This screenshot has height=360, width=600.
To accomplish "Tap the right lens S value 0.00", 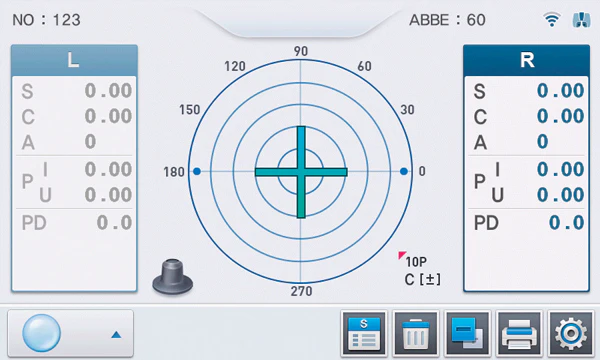I will pos(561,91).
